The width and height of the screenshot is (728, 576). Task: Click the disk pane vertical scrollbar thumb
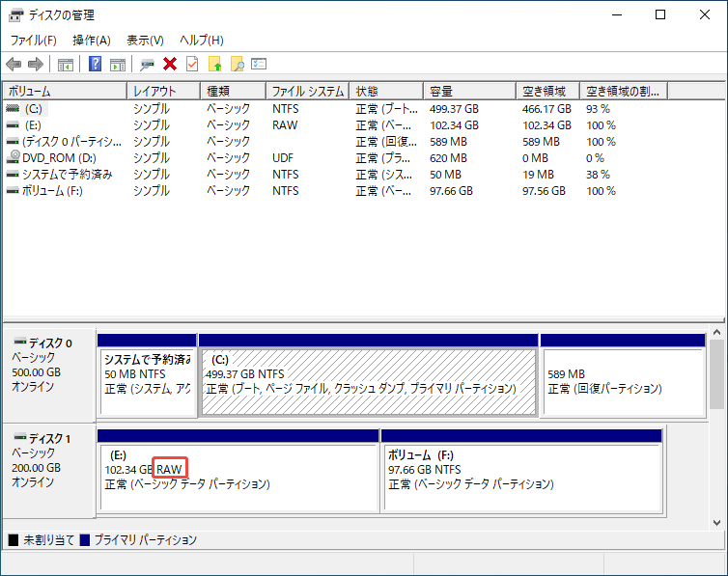coord(716,373)
